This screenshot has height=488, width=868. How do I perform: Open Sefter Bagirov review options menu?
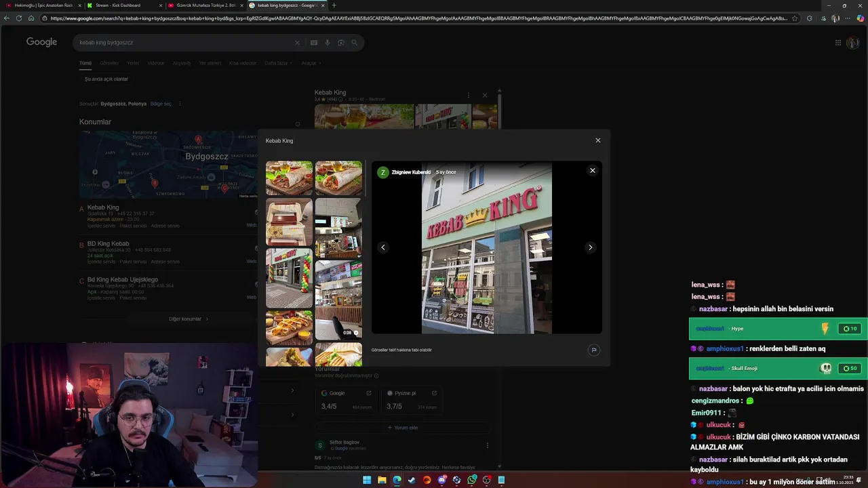pyautogui.click(x=488, y=445)
